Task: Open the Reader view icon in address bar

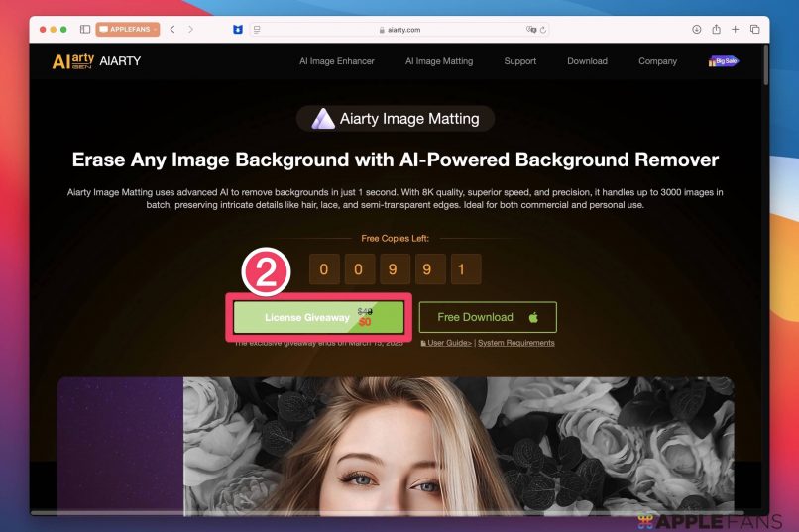Action: tap(258, 30)
